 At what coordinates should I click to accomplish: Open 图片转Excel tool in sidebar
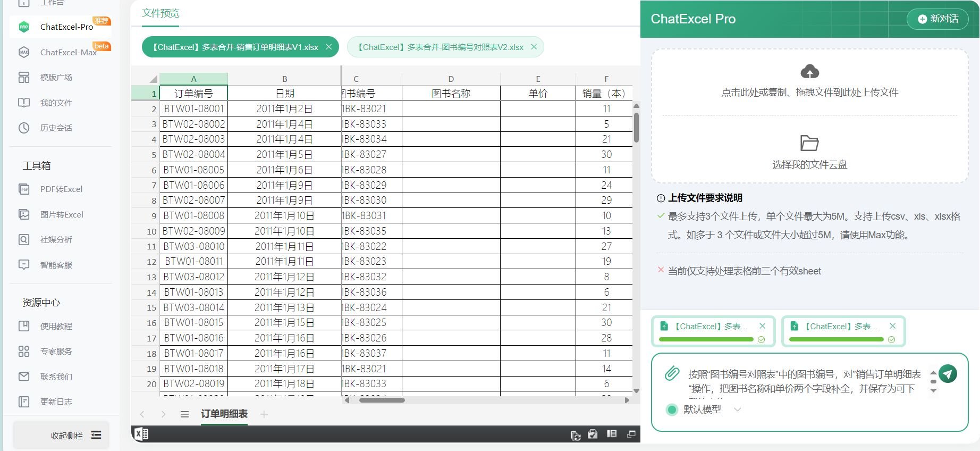[x=62, y=215]
